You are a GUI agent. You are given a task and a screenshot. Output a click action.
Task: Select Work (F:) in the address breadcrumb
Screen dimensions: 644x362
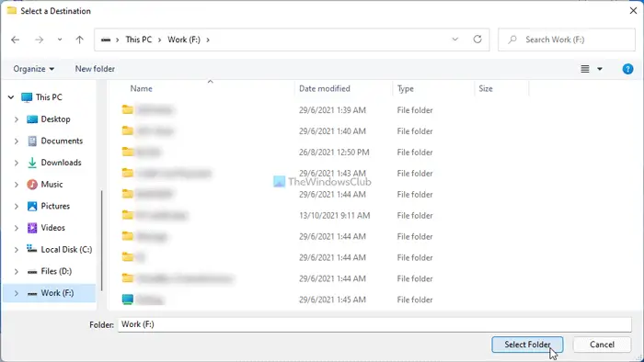pyautogui.click(x=184, y=40)
